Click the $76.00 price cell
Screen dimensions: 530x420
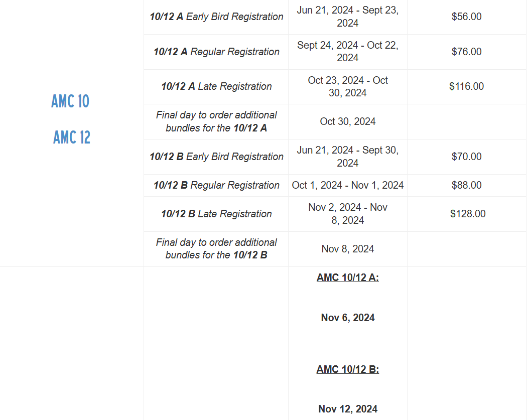(x=466, y=52)
